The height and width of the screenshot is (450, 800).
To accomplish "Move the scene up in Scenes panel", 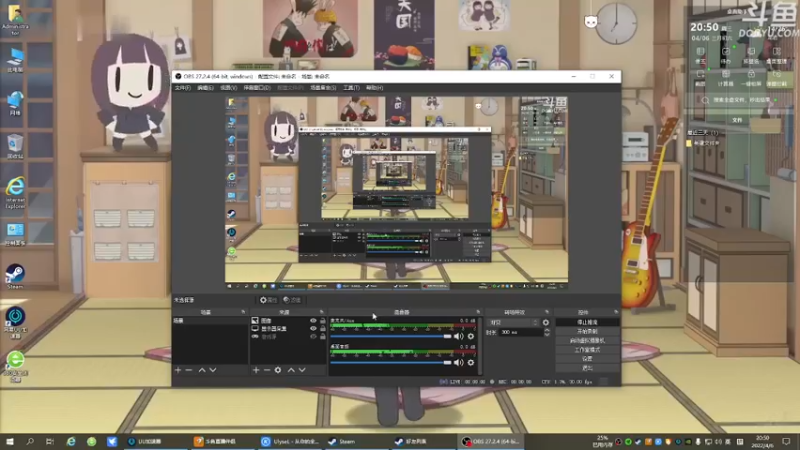I will point(202,370).
